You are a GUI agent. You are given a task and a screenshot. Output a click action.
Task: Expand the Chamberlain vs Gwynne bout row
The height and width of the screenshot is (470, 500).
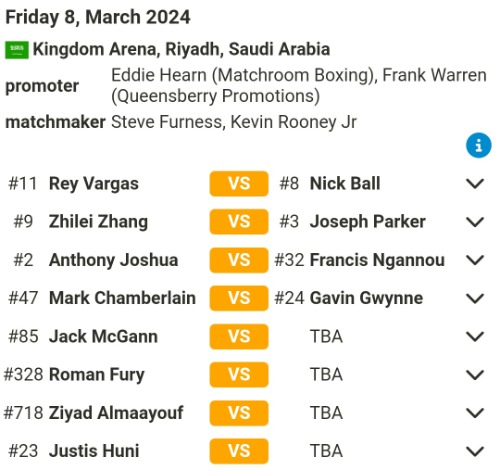click(x=475, y=298)
